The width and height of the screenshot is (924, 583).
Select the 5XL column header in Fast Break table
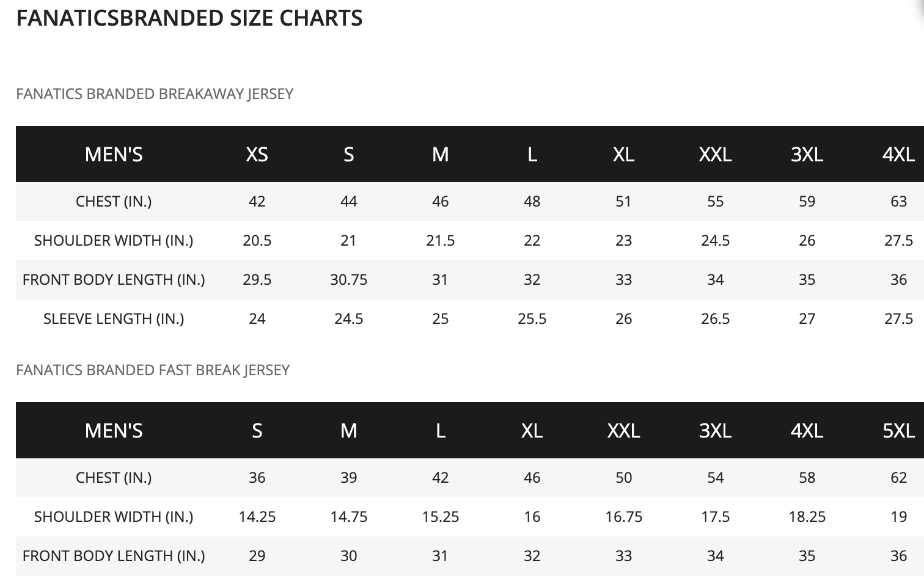pyautogui.click(x=898, y=431)
